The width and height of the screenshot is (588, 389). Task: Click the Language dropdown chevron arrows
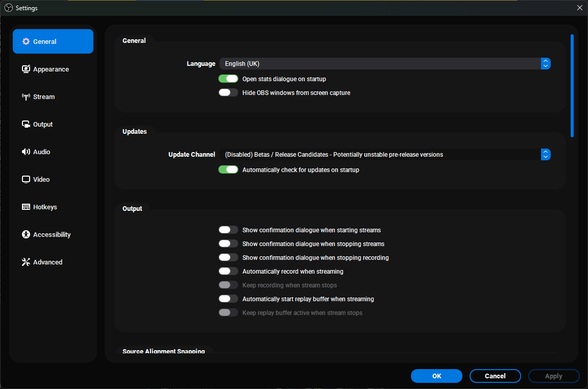(546, 63)
